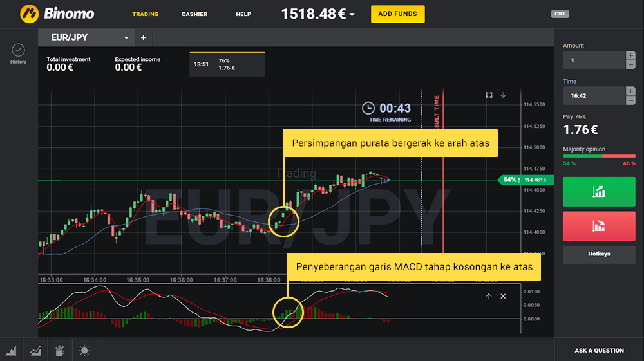644x361 pixels.
Task: Open the History panel
Action: click(x=18, y=54)
